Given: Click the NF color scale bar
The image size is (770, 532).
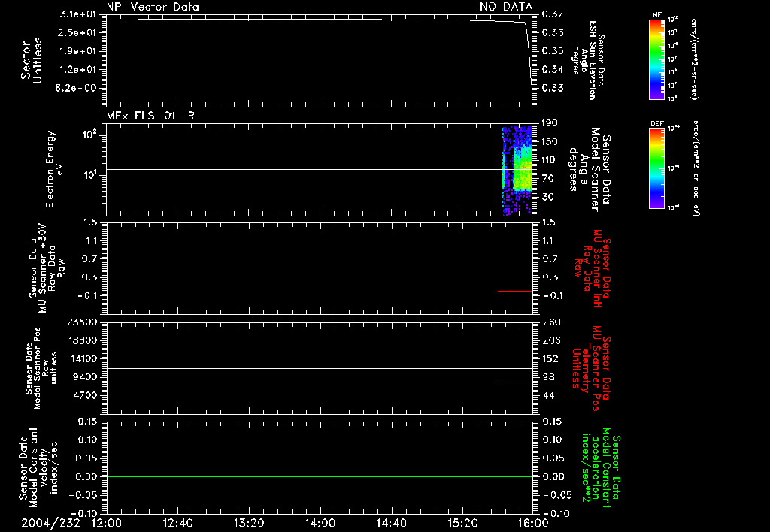Looking at the screenshot, I should point(656,59).
